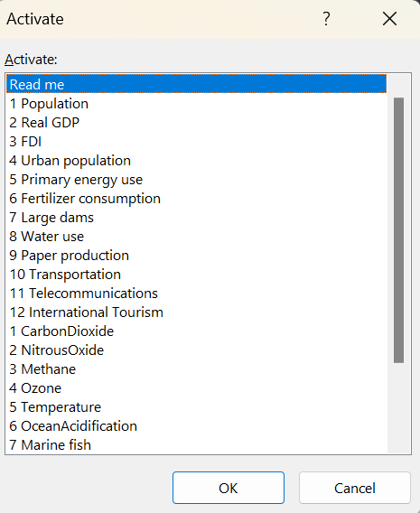This screenshot has height=513, width=420.
Task: Choose 2 Real GDP from list
Action: pos(196,122)
